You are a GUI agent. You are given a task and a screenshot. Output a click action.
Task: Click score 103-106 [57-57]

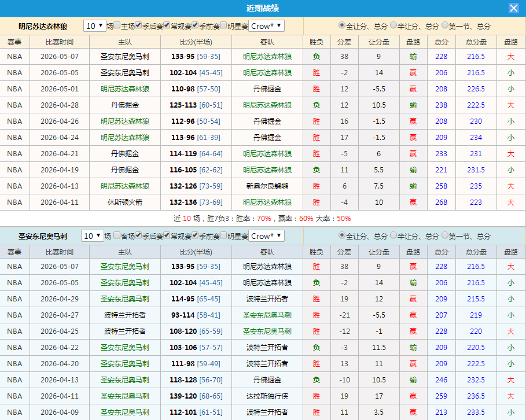coord(196,348)
